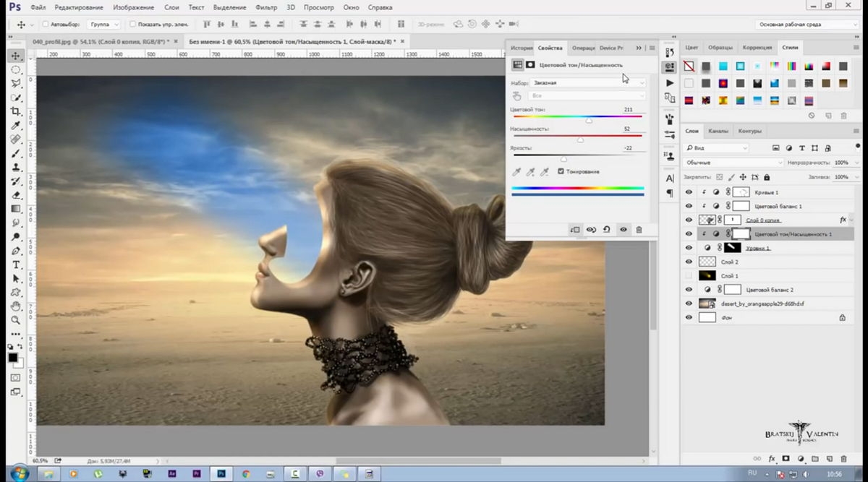This screenshot has height=482, width=868.
Task: Show the hidden Слой 1 layer
Action: click(x=689, y=276)
